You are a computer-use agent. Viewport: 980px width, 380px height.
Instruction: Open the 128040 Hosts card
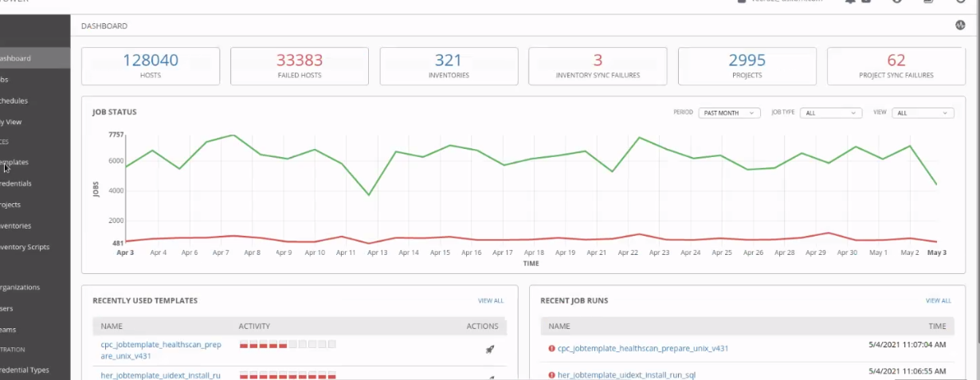[x=151, y=66]
